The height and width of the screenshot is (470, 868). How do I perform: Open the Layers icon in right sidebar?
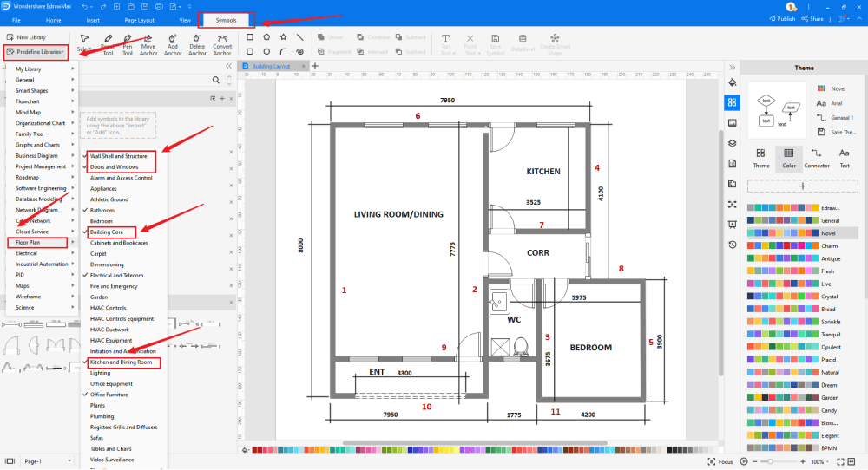(x=733, y=143)
